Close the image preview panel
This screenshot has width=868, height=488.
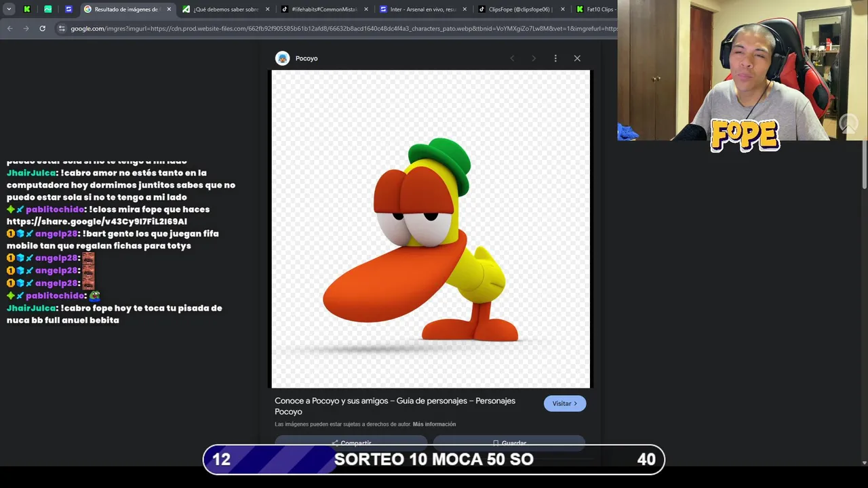tap(577, 58)
